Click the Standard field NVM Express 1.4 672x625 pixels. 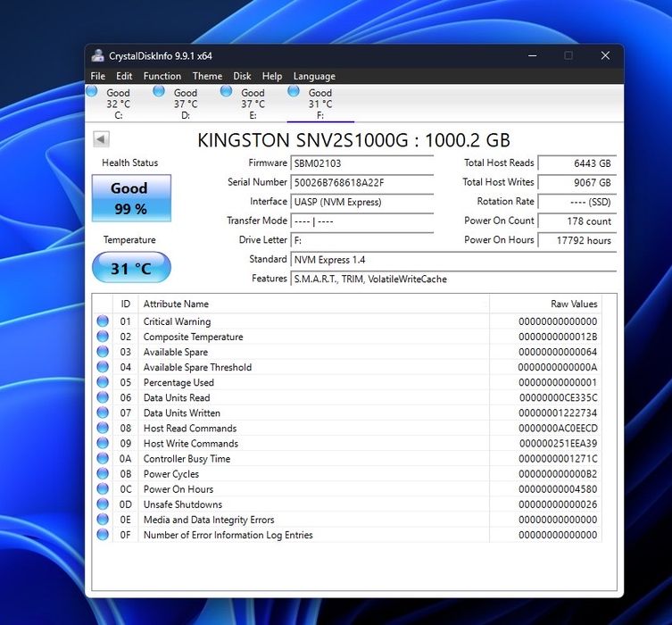coord(453,260)
